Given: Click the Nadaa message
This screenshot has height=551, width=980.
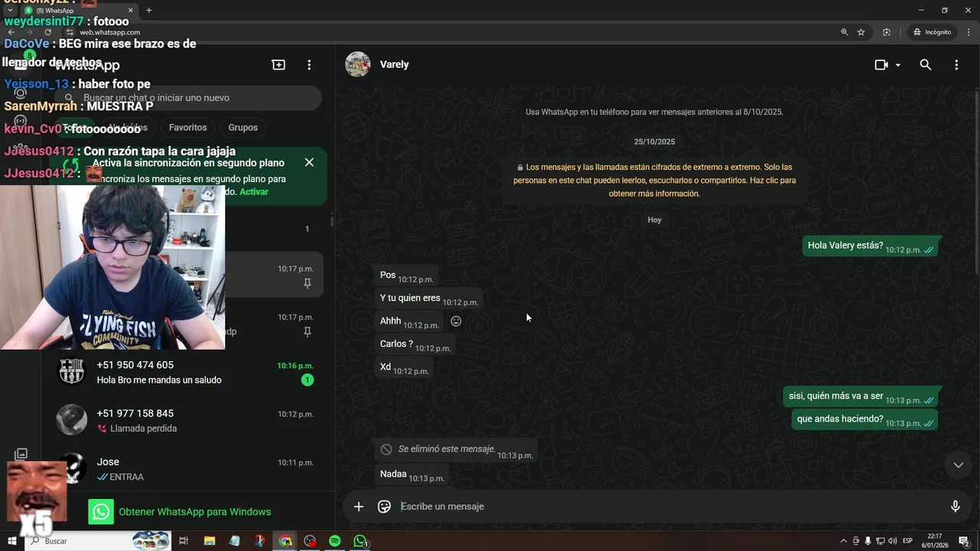Looking at the screenshot, I should (411, 475).
